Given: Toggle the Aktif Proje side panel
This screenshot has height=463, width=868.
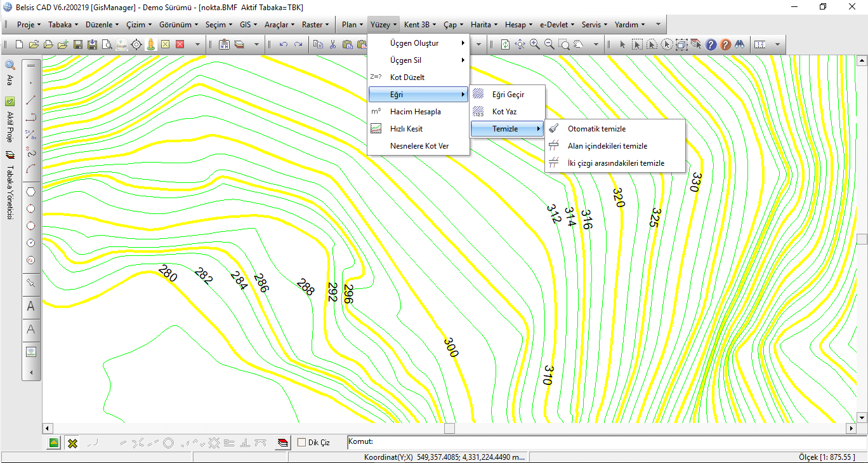Looking at the screenshot, I should (10, 119).
